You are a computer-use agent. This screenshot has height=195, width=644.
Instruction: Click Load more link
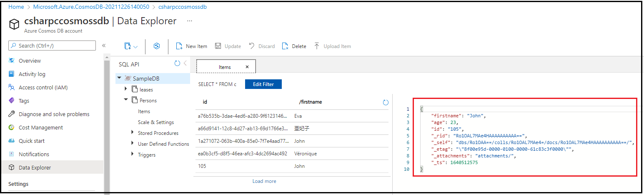264,181
